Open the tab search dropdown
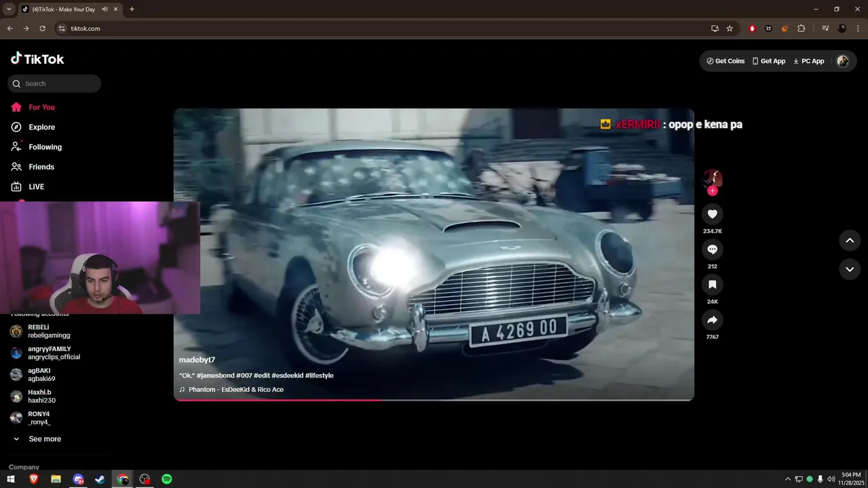 tap(9, 9)
